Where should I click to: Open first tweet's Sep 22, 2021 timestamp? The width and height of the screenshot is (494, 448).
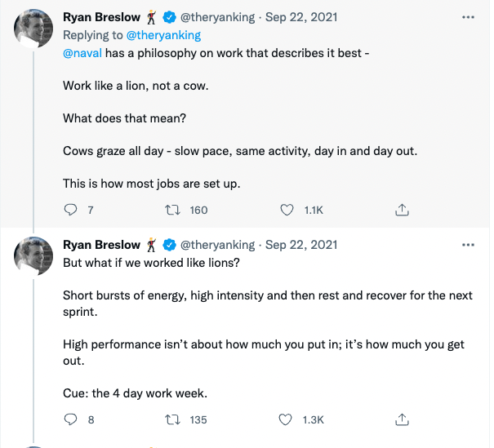point(301,17)
